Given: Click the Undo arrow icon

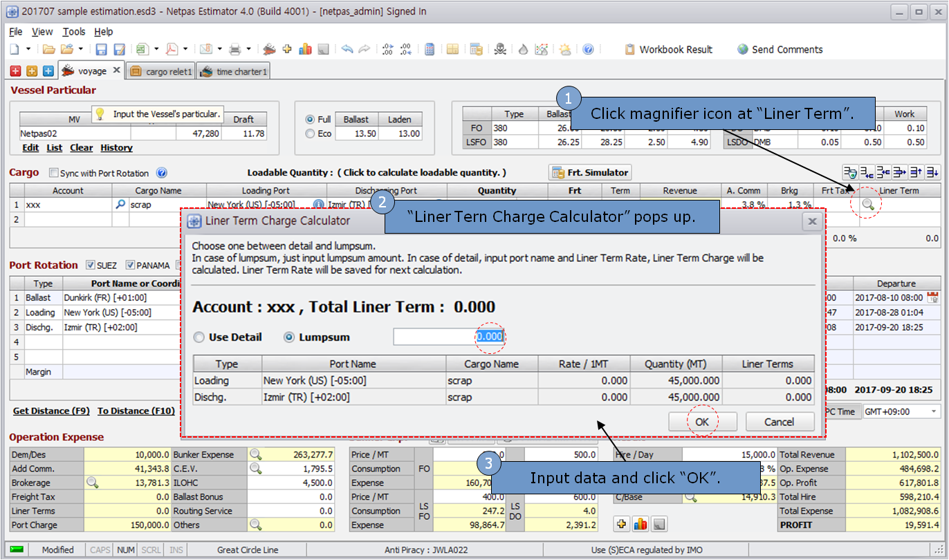Looking at the screenshot, I should [347, 49].
